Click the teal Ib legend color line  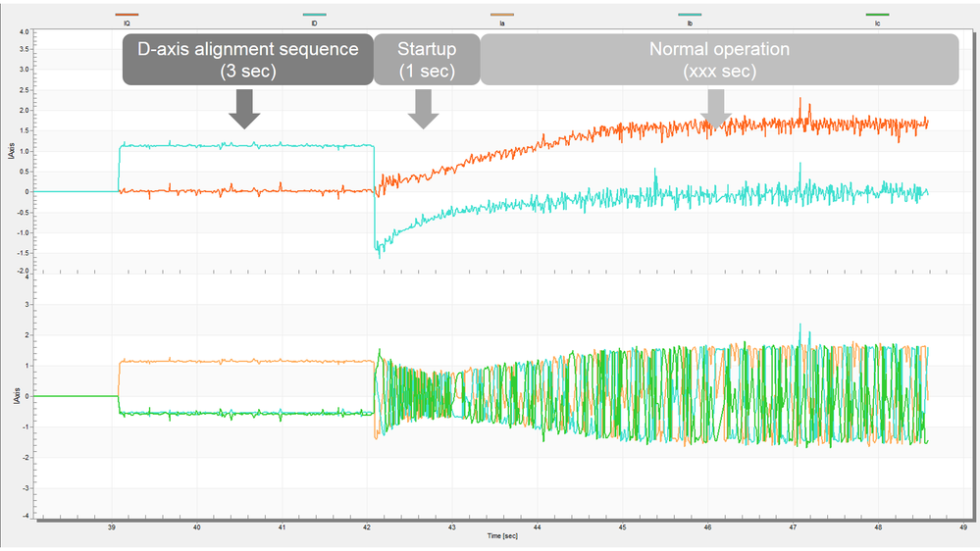point(690,15)
